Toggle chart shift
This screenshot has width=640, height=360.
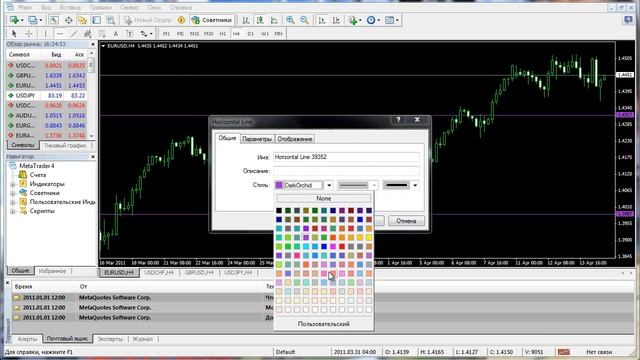tap(336, 20)
